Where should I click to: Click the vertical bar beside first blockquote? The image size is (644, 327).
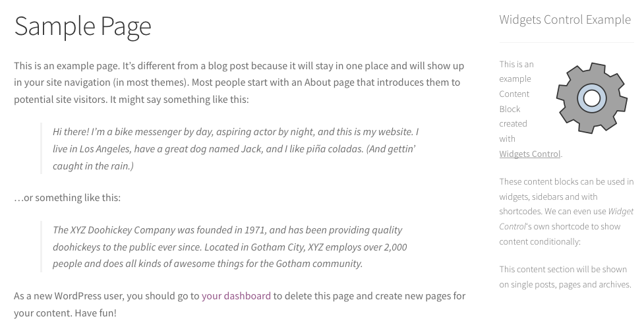coord(41,148)
